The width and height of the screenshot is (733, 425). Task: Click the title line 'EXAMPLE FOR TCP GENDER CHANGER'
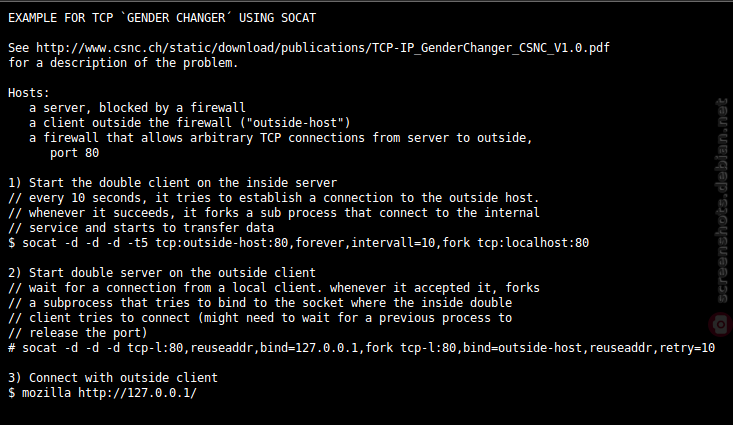pos(162,18)
